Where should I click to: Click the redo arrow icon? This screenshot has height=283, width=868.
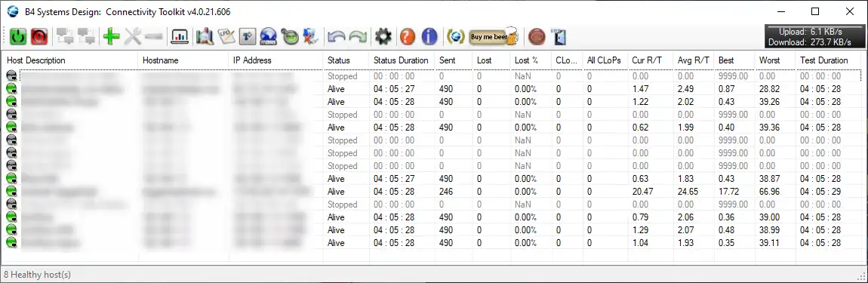pyautogui.click(x=358, y=37)
